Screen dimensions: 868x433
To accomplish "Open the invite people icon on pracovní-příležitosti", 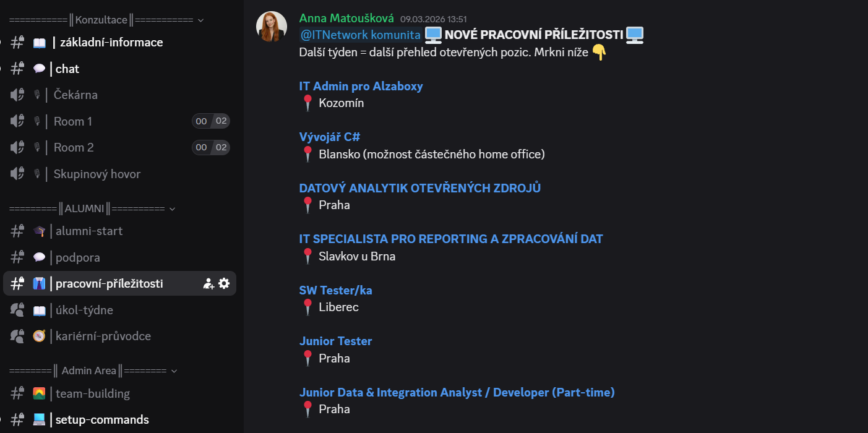I will [208, 283].
